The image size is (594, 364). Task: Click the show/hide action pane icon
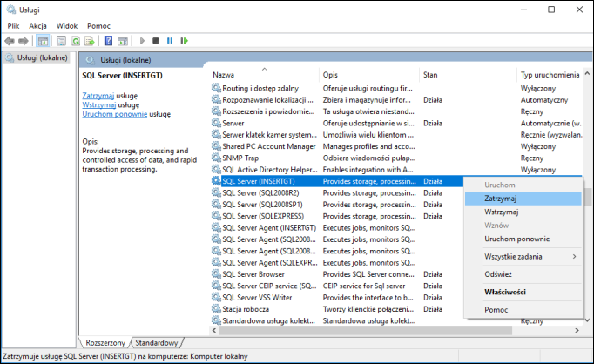(123, 41)
